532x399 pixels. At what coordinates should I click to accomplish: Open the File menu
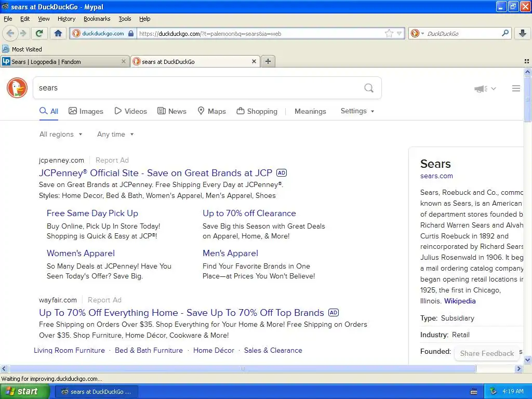click(8, 19)
